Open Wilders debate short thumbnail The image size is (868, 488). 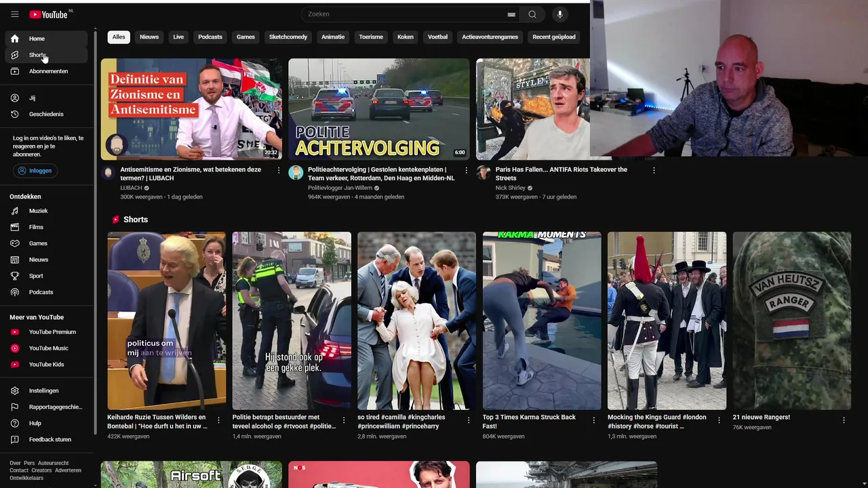click(167, 321)
